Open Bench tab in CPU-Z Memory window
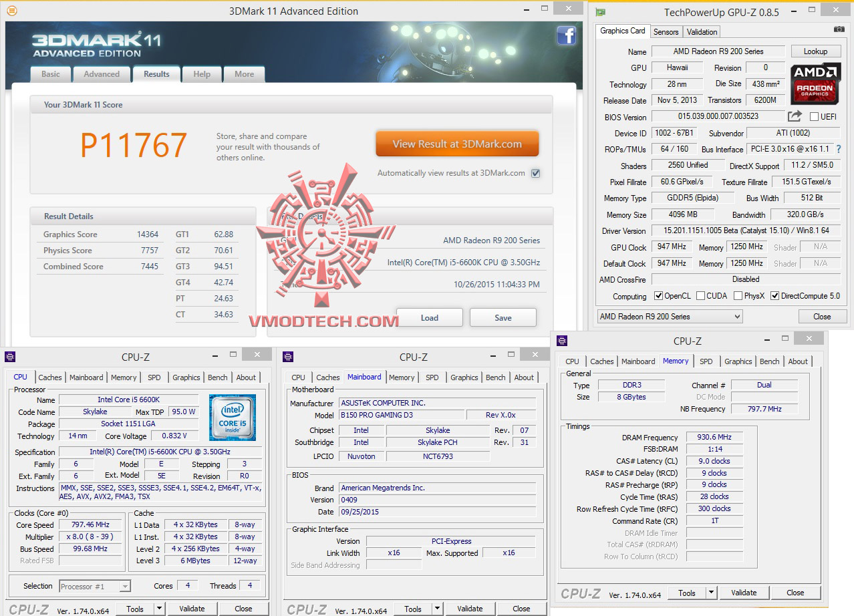Viewport: 854px width, 616px height. [770, 361]
